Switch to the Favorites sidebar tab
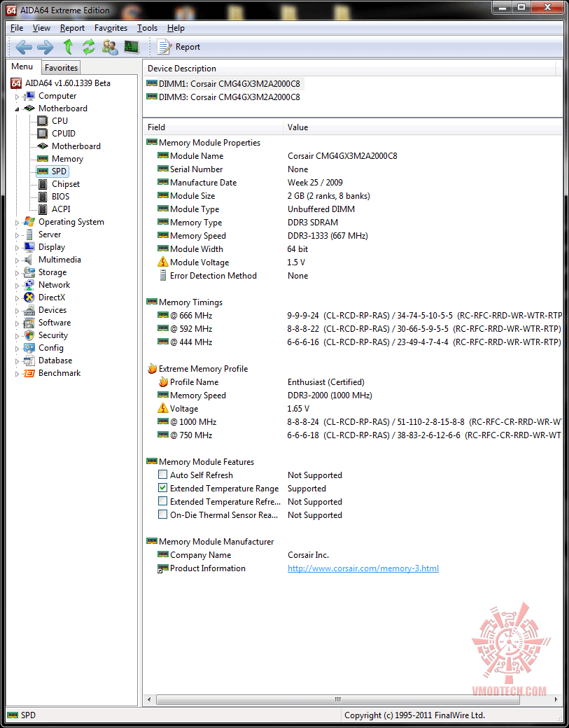This screenshot has width=569, height=728. coord(62,68)
